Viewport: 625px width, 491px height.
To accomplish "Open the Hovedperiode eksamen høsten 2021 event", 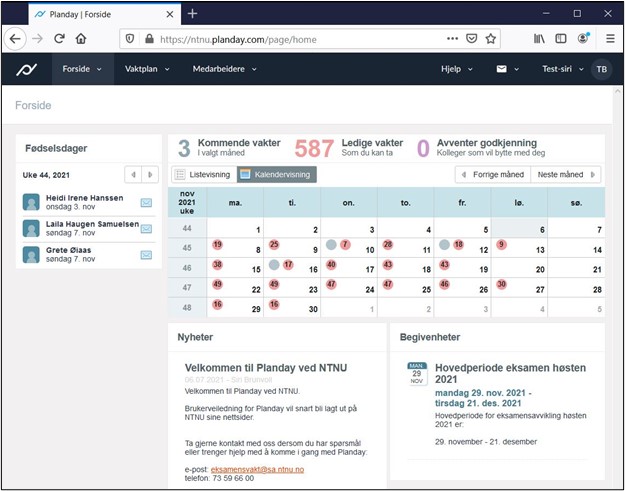I will point(510,373).
